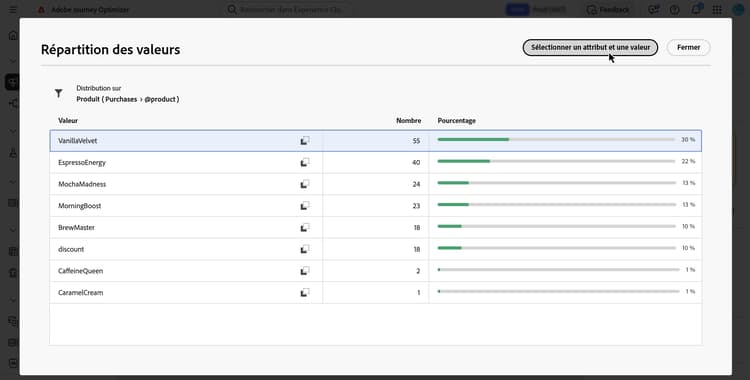Screen dimensions: 750x380
Task: Select the CaramelCream row
Action: pos(375,292)
